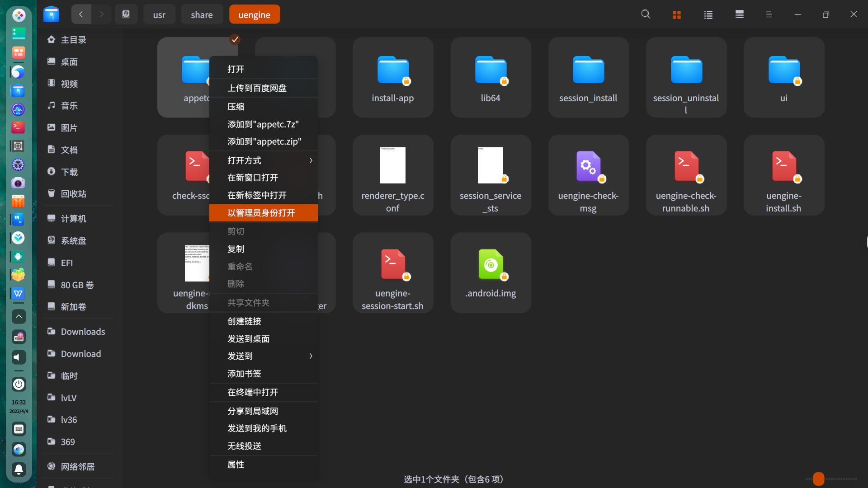Open the deepin Terminal from the dock
Viewport: 868px width, 488px height.
pos(18,127)
